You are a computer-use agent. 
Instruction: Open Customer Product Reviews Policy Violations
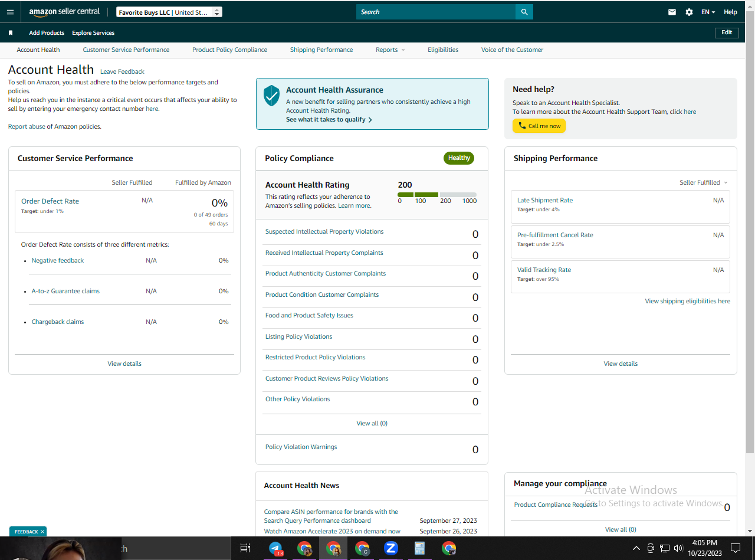point(327,378)
